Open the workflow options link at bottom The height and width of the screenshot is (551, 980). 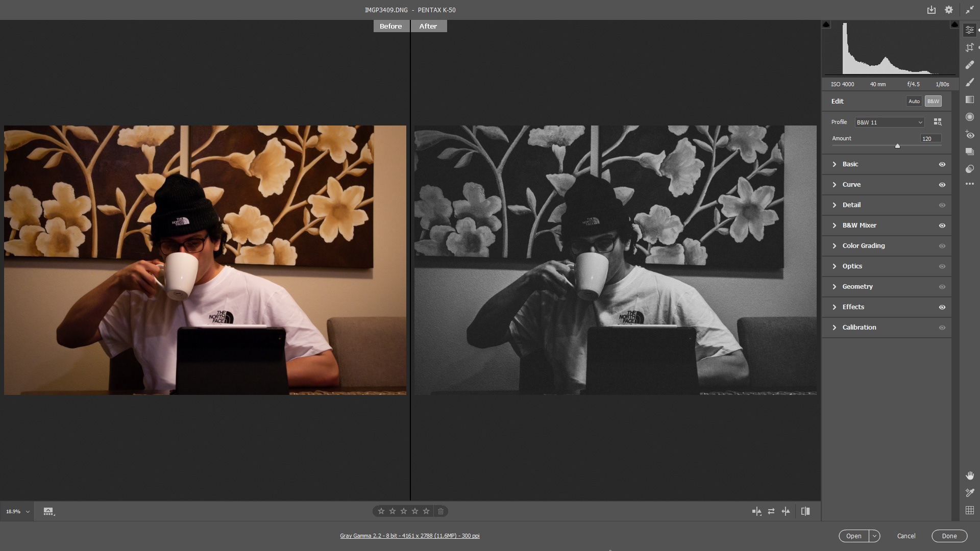point(409,536)
